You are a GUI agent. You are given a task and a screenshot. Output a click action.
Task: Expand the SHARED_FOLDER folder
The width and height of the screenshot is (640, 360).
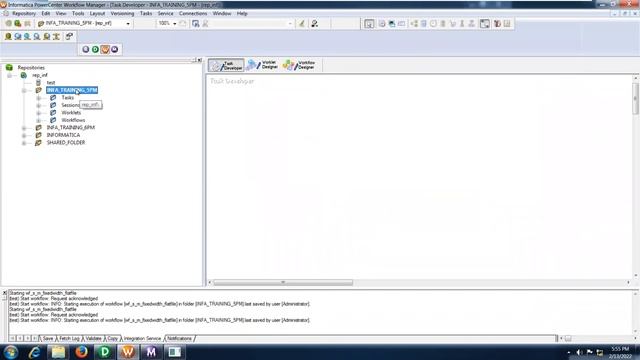click(x=24, y=143)
